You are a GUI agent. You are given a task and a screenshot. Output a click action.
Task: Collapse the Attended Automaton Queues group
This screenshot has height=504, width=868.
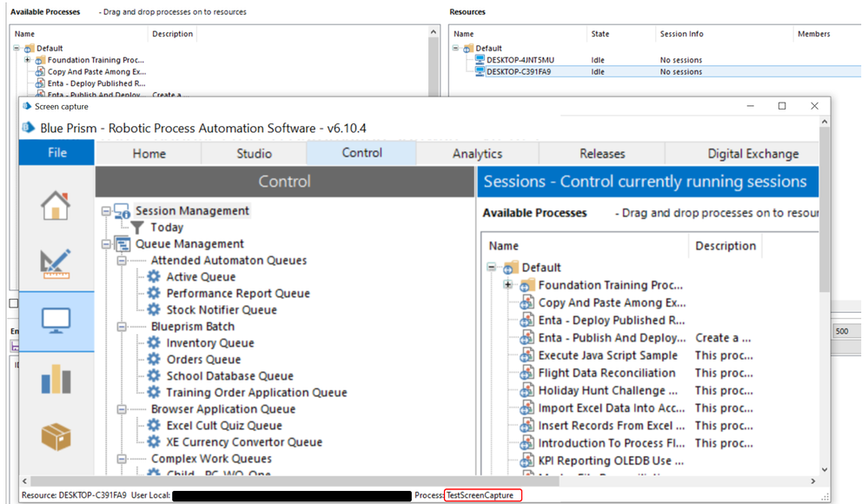coord(122,261)
